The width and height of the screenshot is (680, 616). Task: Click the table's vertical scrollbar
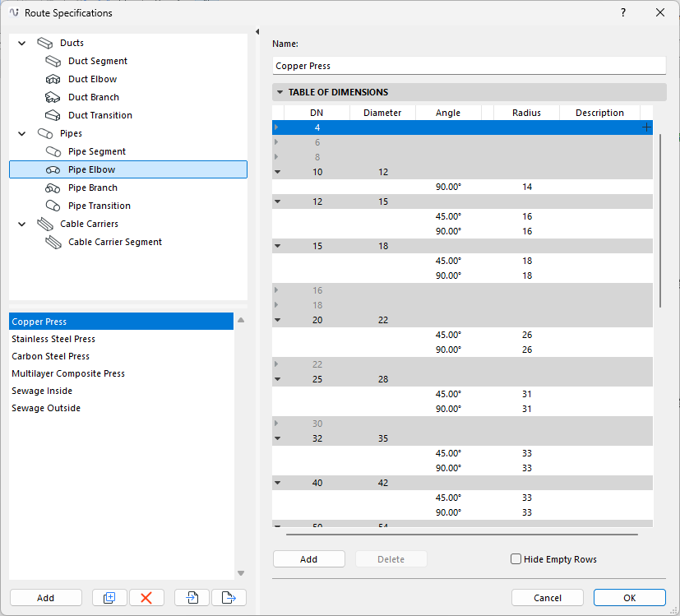pos(659,222)
